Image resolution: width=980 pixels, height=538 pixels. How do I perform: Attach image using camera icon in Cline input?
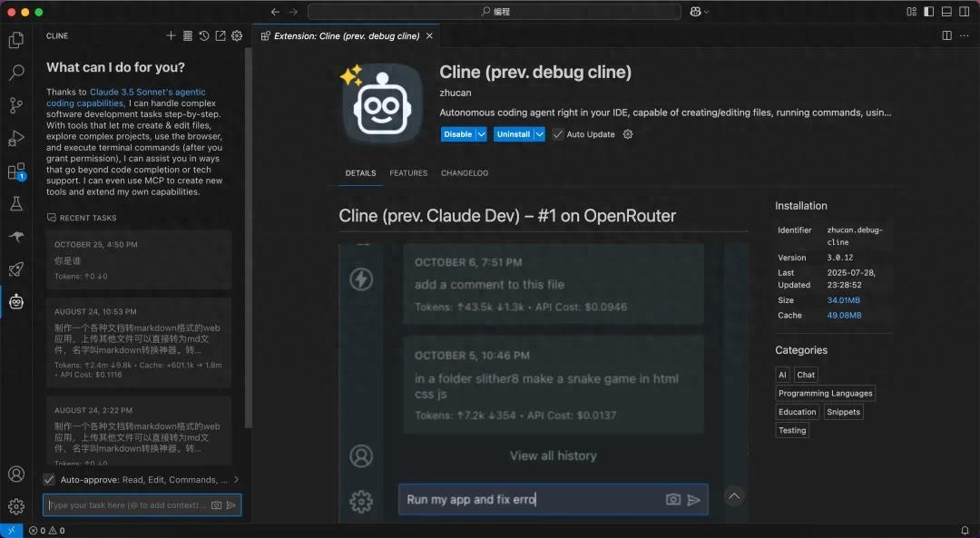point(216,504)
